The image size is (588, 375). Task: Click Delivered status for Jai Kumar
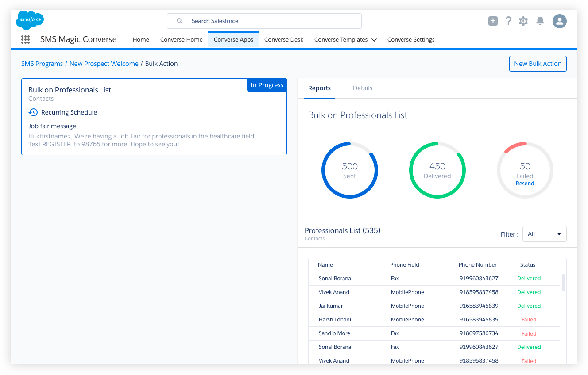529,306
